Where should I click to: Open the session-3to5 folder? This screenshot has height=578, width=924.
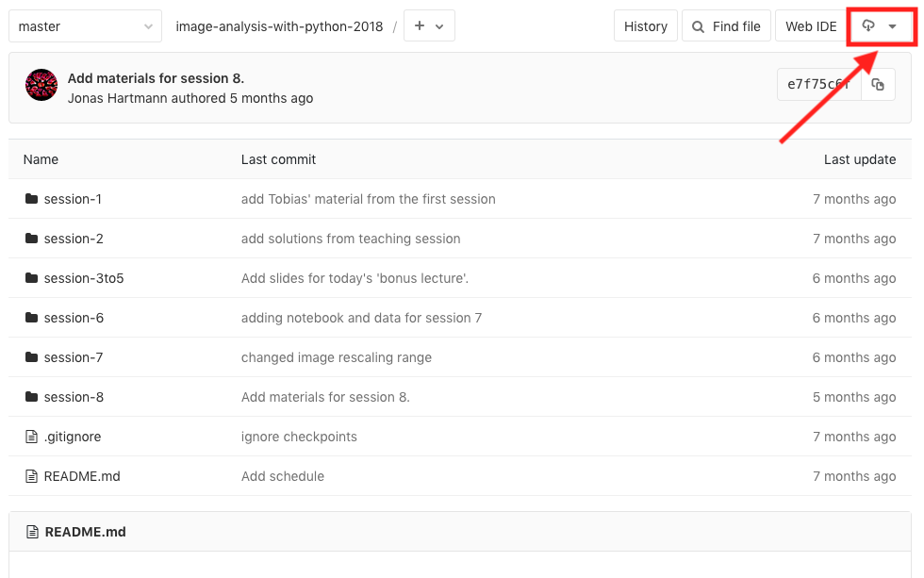coord(84,278)
